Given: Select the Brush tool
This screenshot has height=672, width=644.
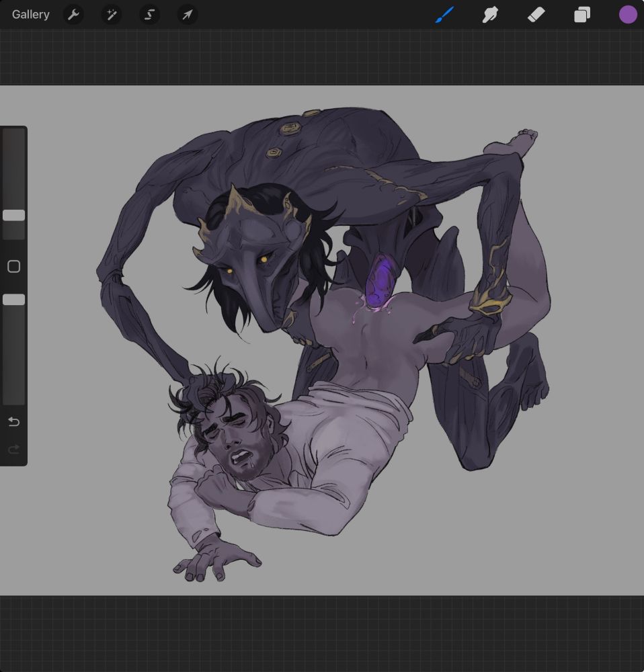Looking at the screenshot, I should (x=444, y=15).
